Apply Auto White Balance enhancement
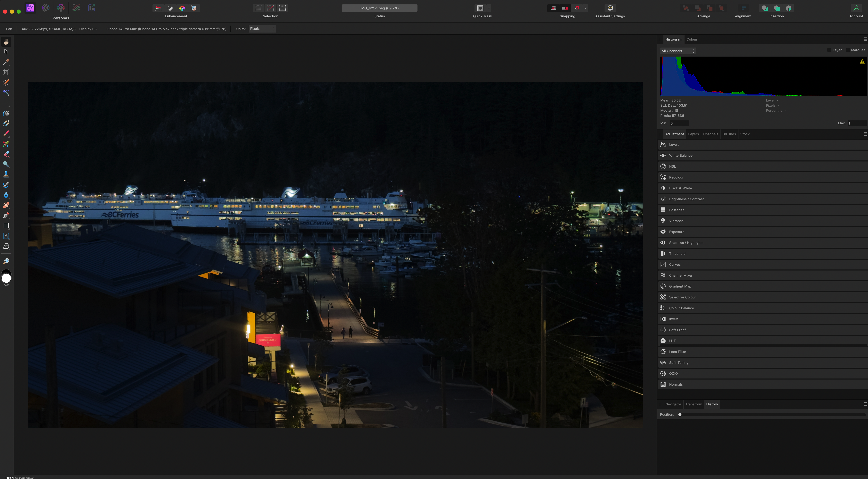Image resolution: width=868 pixels, height=479 pixels. coord(194,8)
